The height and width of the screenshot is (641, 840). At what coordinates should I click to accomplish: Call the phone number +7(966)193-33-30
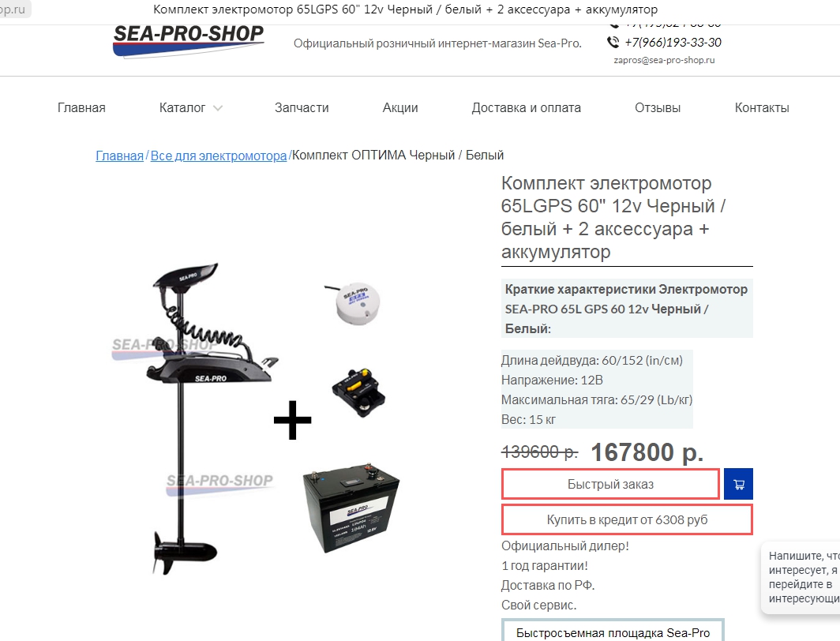point(673,43)
